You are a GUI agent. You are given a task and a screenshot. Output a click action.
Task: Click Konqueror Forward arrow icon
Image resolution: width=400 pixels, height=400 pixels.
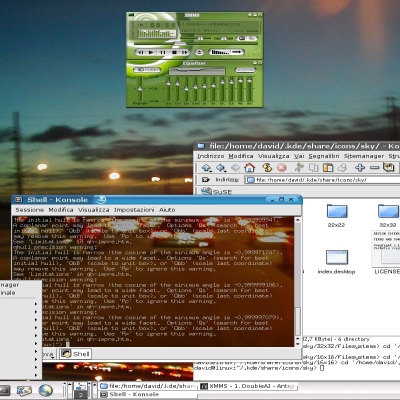point(236,167)
